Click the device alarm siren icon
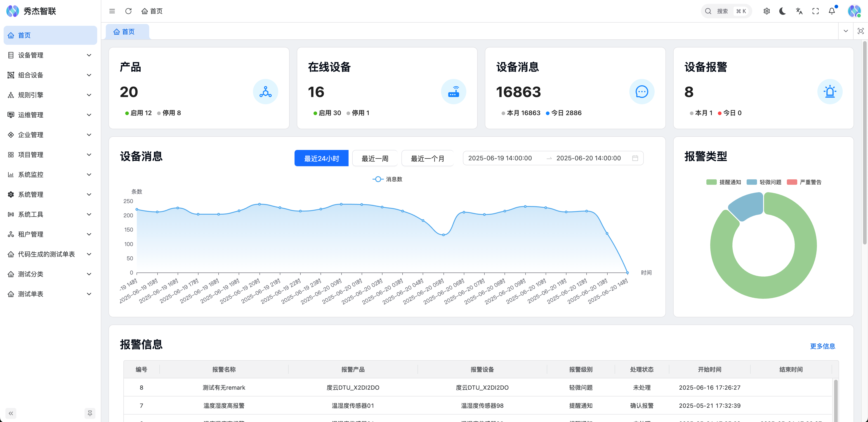This screenshot has height=422, width=868. click(830, 92)
